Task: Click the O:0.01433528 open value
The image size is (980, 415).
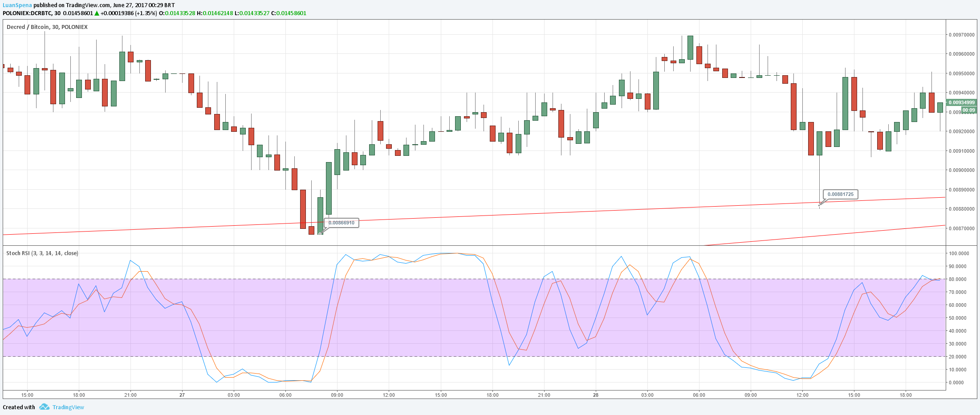Action: click(x=177, y=13)
